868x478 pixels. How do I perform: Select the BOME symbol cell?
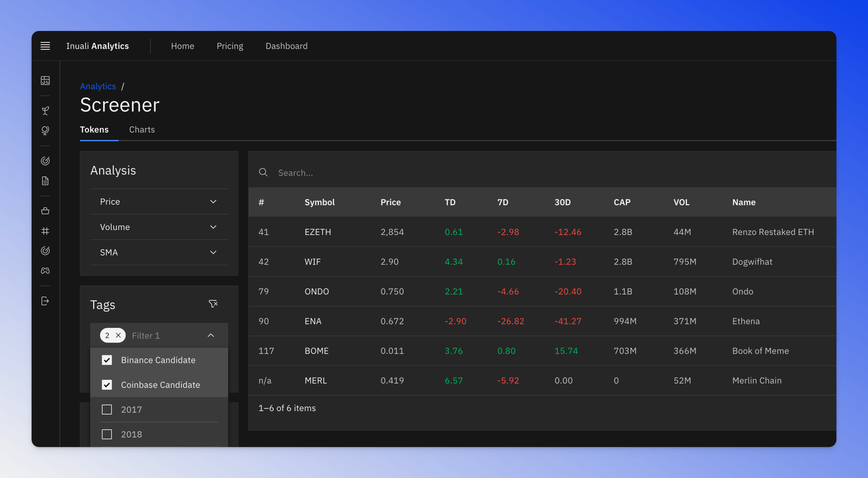pyautogui.click(x=316, y=350)
